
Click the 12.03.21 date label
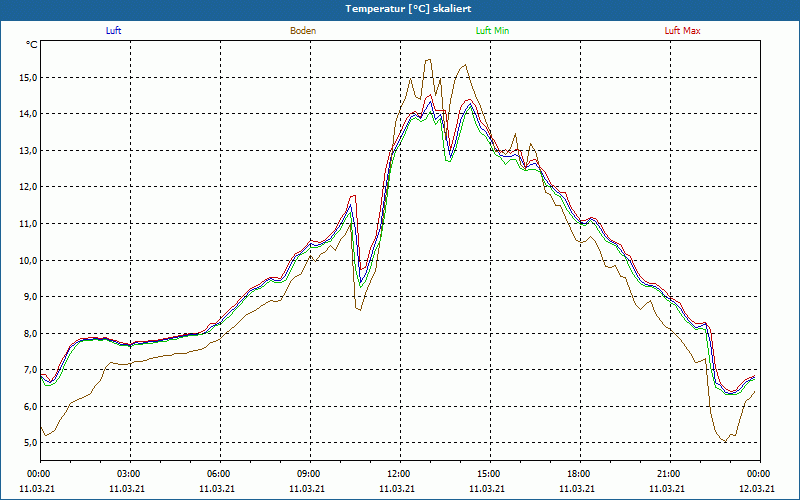click(x=757, y=488)
